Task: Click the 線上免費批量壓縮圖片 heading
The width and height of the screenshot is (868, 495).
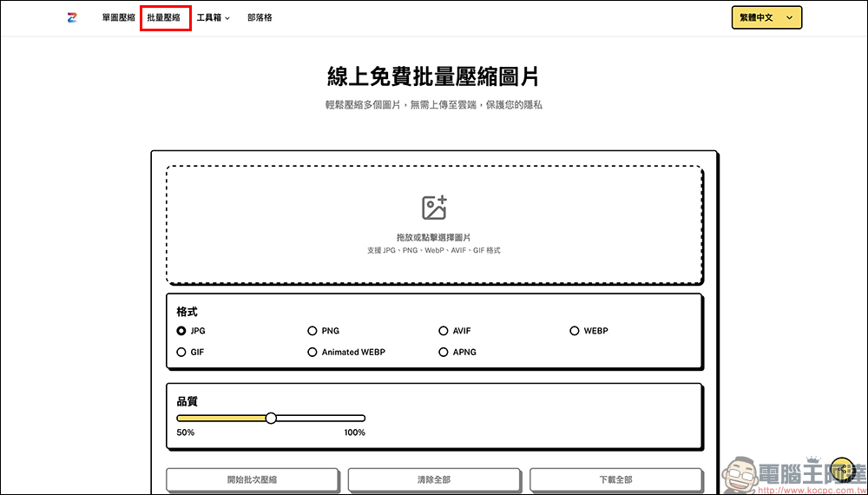Action: pyautogui.click(x=433, y=76)
